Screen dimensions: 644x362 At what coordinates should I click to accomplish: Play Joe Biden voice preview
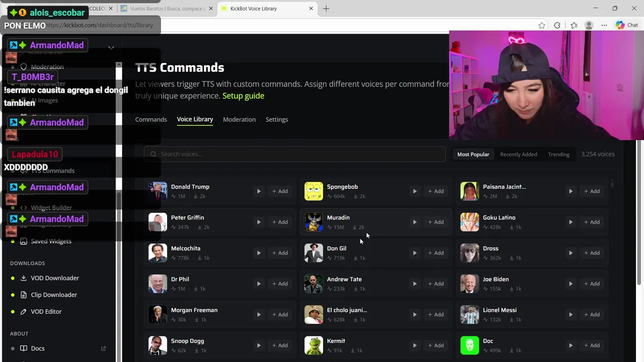[571, 284]
